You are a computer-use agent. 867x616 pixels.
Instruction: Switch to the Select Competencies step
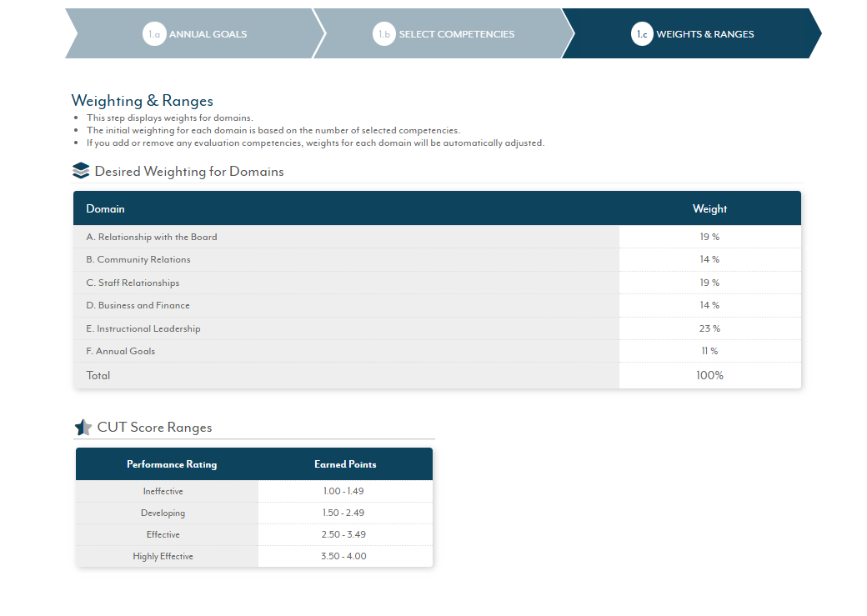pos(456,34)
